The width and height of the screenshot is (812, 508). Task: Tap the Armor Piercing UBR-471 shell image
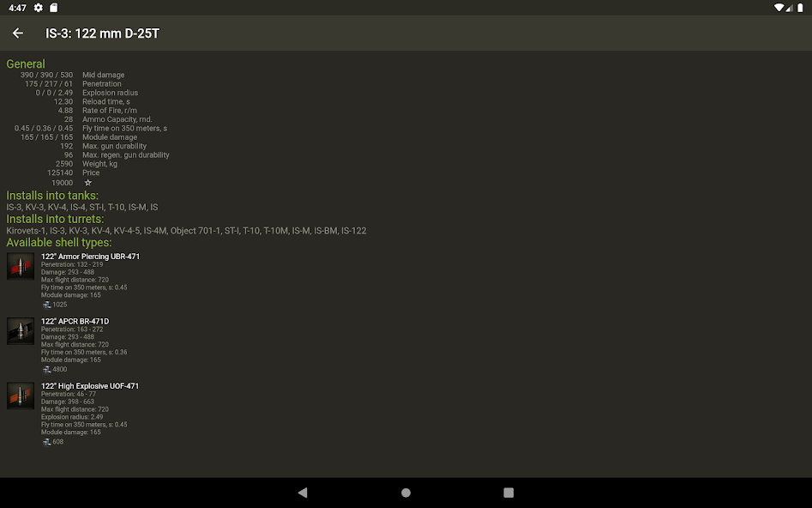coord(20,266)
